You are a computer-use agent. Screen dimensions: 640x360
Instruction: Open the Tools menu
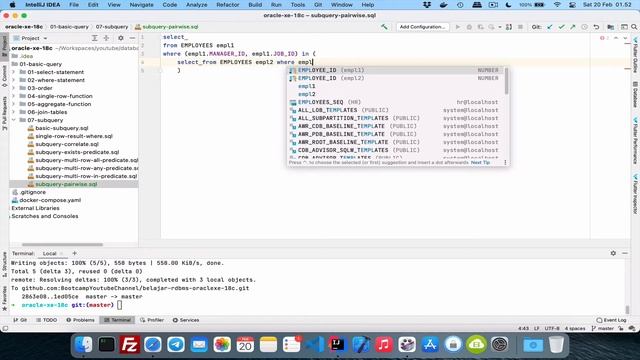coord(298,5)
